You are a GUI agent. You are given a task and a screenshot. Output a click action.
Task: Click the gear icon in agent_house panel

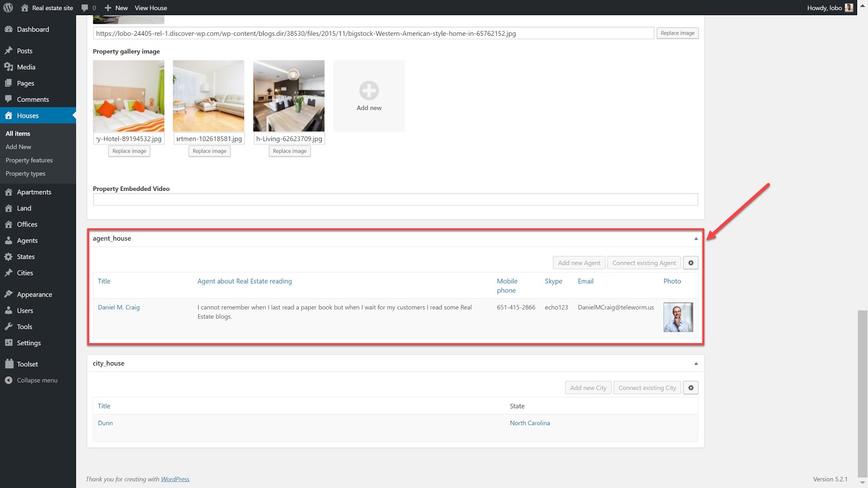(691, 263)
